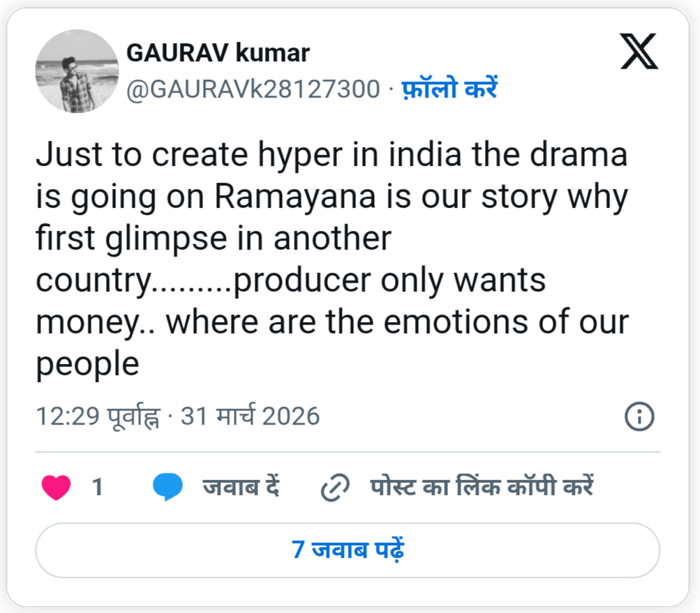Open the tweet info icon
Screen dimensions: 700x613
639,417
